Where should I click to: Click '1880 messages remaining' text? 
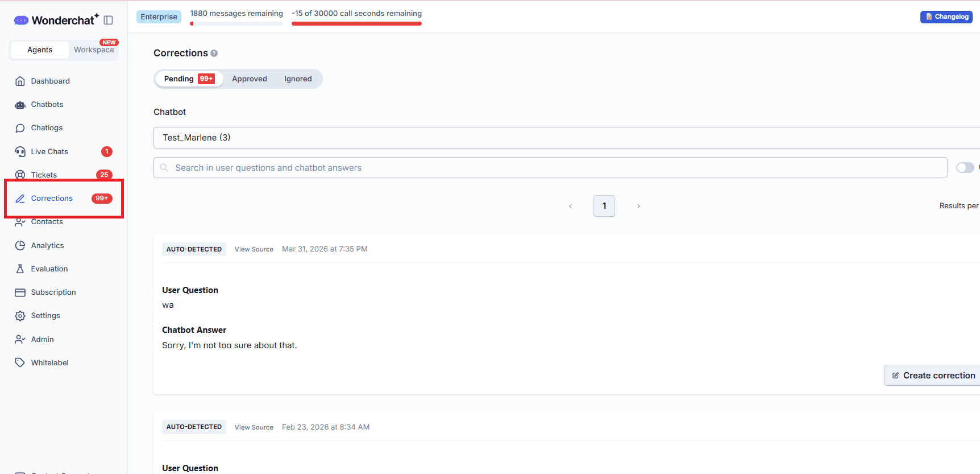[x=236, y=14]
